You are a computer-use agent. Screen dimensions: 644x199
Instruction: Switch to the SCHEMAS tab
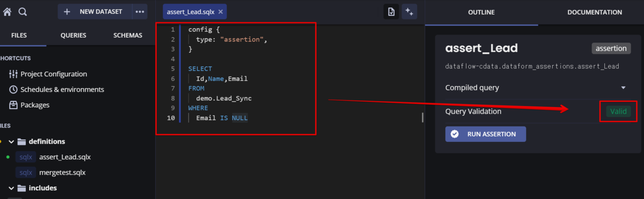click(128, 35)
